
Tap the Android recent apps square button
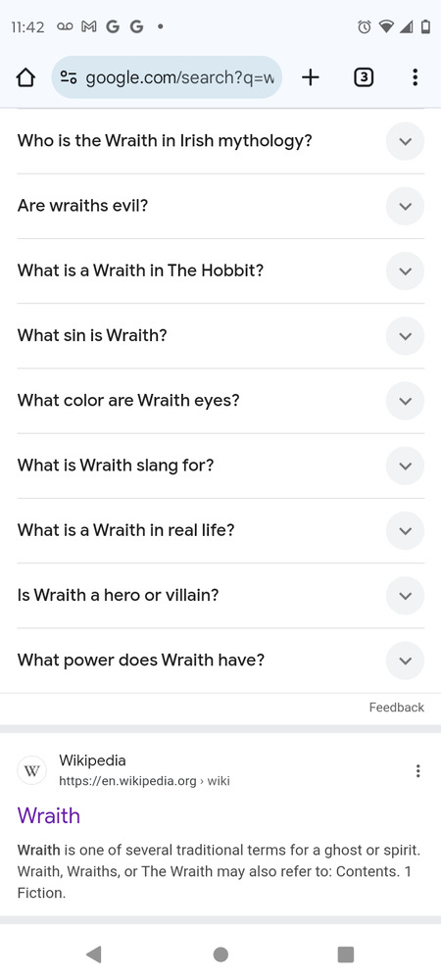point(345,954)
